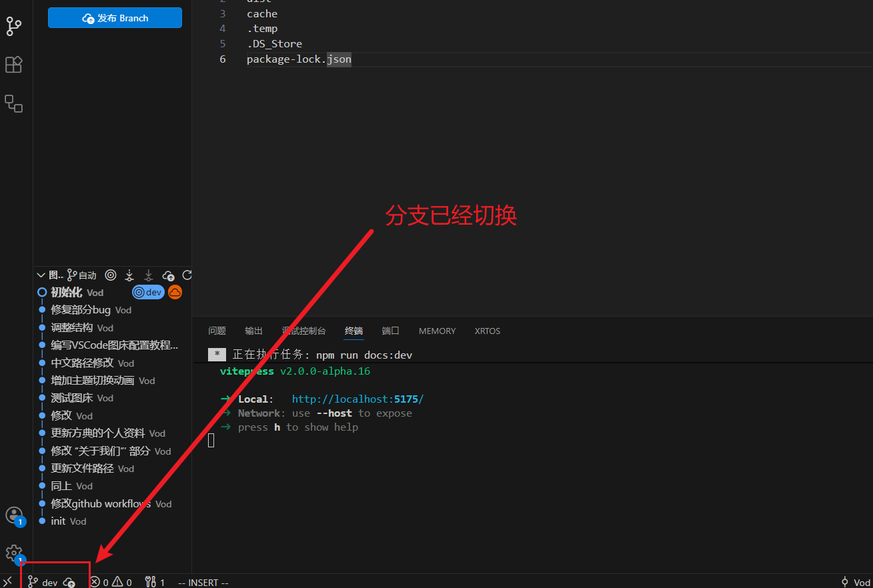Open the Accounts icon in activity bar

click(14, 515)
